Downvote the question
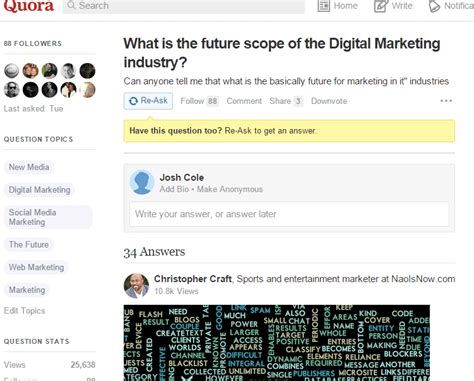 [x=329, y=101]
